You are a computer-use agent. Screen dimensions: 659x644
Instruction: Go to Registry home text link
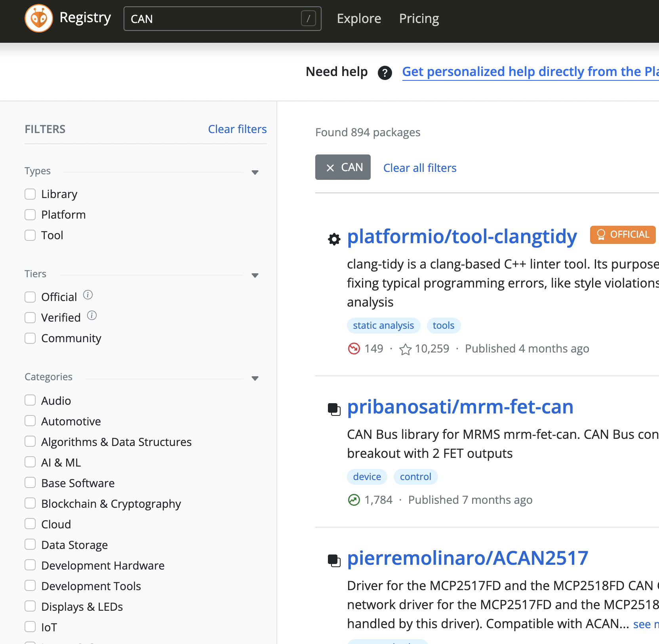point(85,18)
